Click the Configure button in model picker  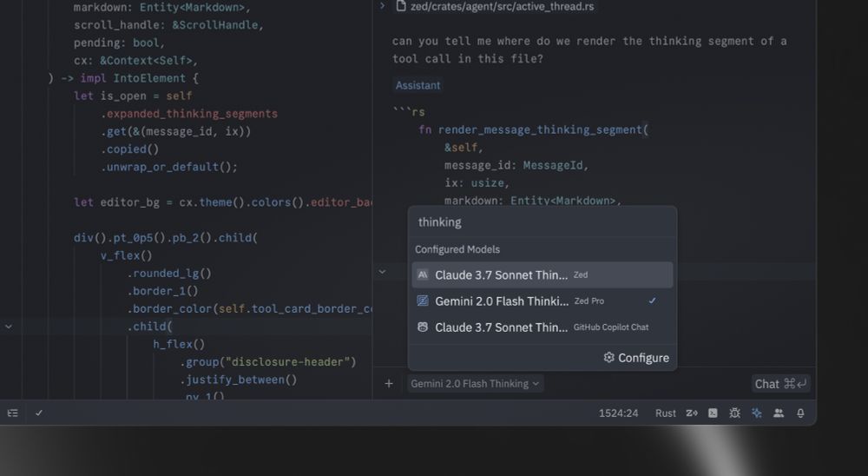pos(636,357)
